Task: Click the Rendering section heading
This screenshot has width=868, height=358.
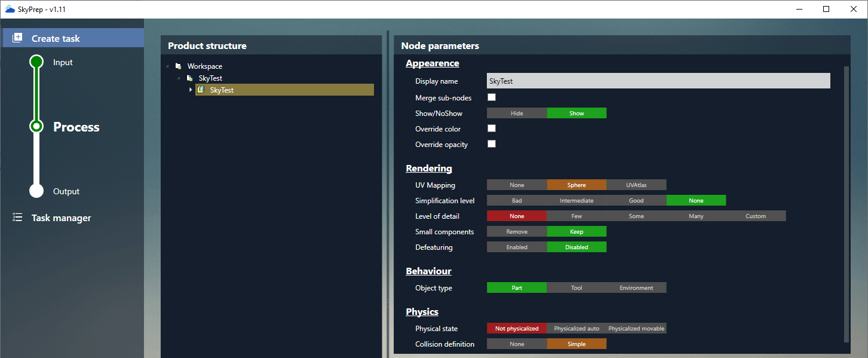Action: tap(429, 169)
